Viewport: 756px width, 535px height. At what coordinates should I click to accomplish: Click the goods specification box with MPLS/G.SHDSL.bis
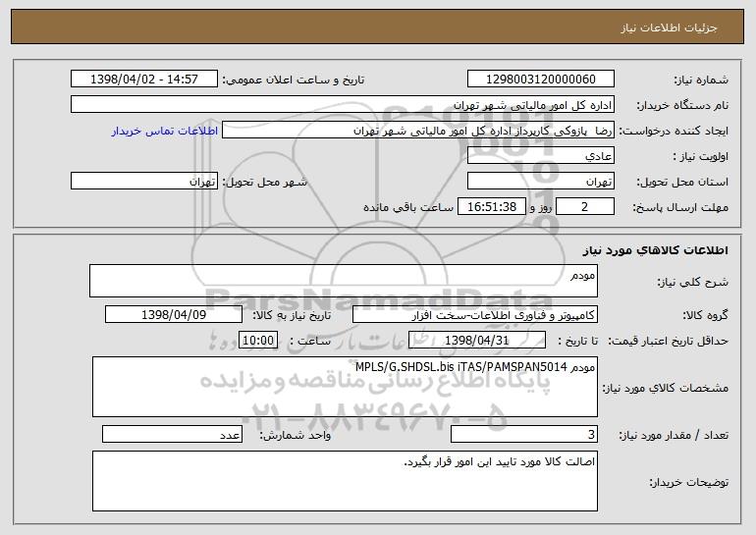pos(345,387)
